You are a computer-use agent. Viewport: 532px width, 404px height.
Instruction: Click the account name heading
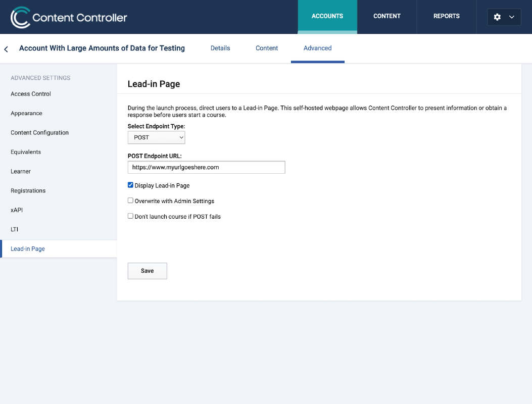pyautogui.click(x=102, y=48)
